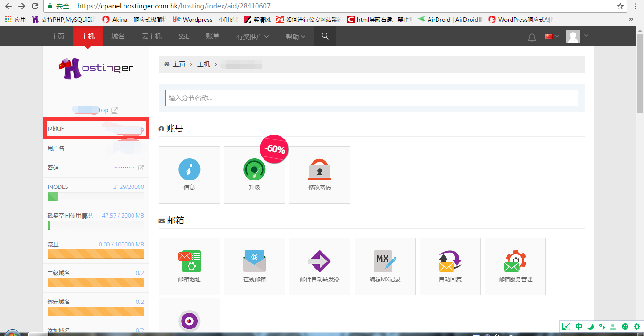Open 修改密码 to change password

coord(319,174)
